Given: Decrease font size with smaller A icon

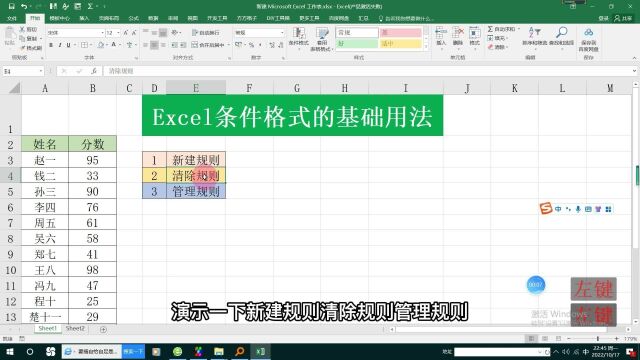Looking at the screenshot, I should [x=134, y=33].
